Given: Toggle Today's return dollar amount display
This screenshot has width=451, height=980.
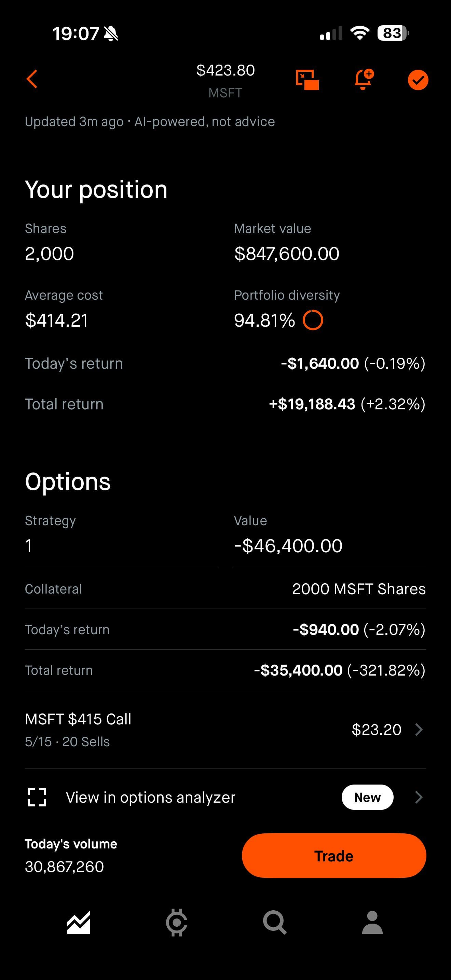Looking at the screenshot, I should (x=320, y=364).
